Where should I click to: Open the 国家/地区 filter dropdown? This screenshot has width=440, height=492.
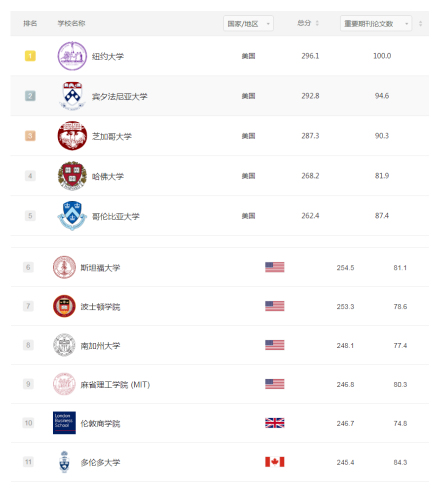point(248,24)
